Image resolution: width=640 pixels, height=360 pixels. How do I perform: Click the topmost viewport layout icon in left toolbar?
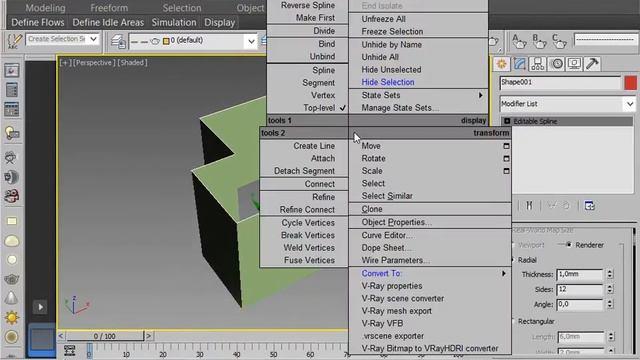pyautogui.click(x=11, y=71)
